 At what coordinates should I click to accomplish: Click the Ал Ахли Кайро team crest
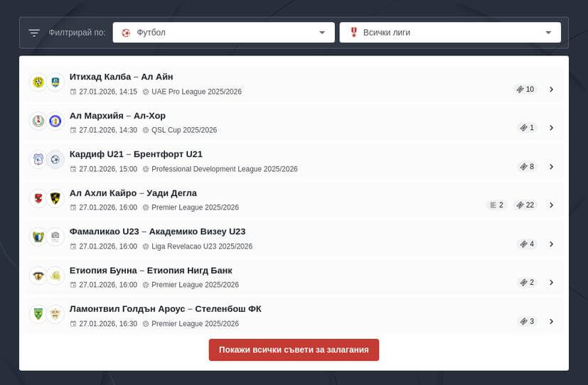tap(38, 198)
